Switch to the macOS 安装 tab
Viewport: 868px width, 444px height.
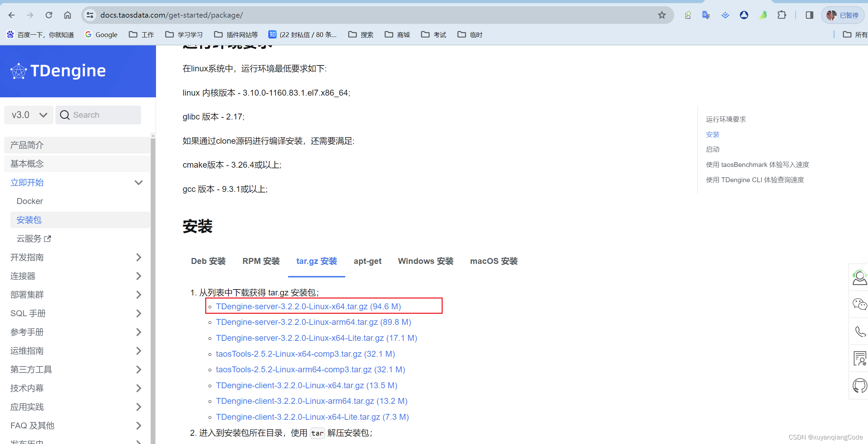tap(494, 261)
